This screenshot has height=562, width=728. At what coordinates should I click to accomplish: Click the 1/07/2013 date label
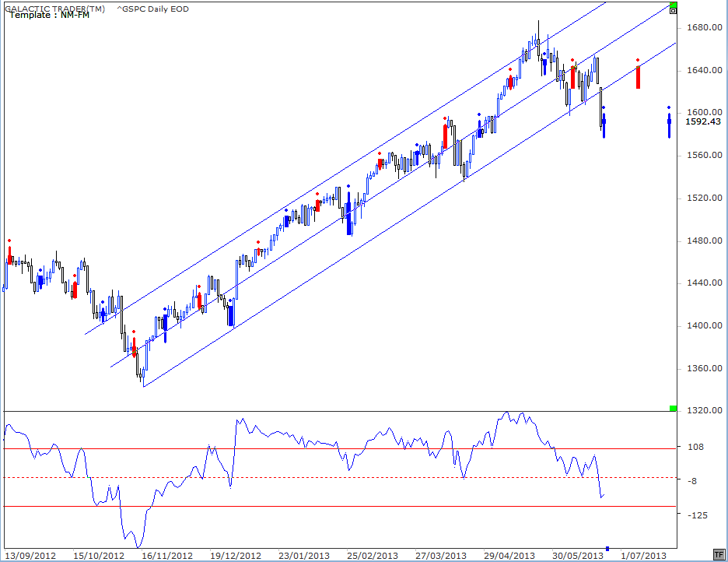pyautogui.click(x=643, y=556)
